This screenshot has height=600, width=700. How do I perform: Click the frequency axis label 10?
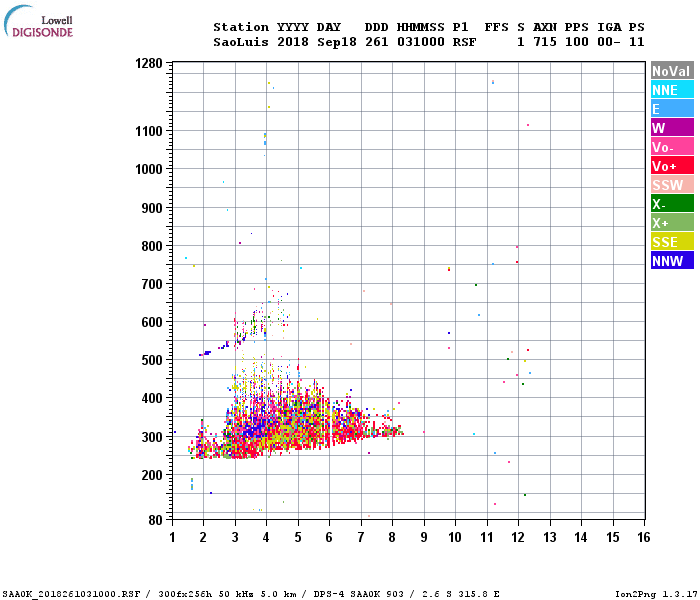click(x=455, y=537)
